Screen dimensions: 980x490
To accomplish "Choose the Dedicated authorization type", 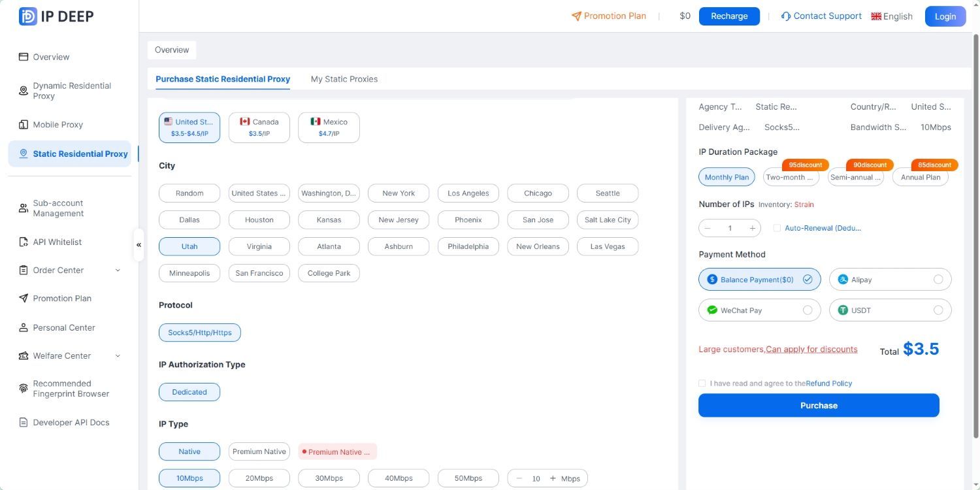I will (189, 392).
